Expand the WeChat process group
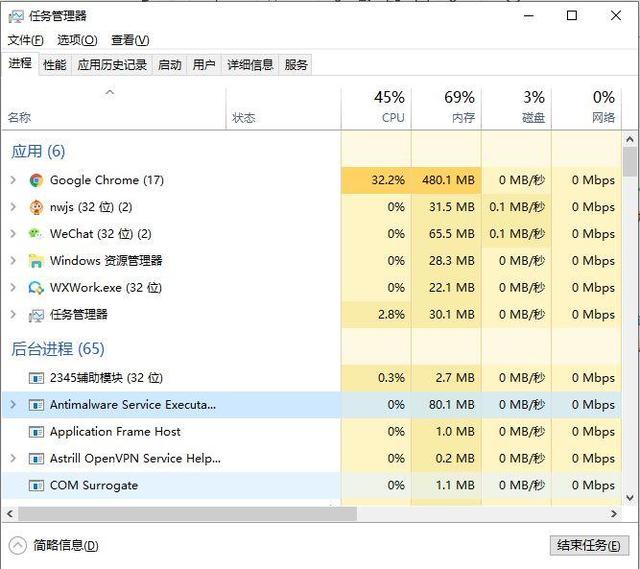This screenshot has height=569, width=640. pos(13,234)
